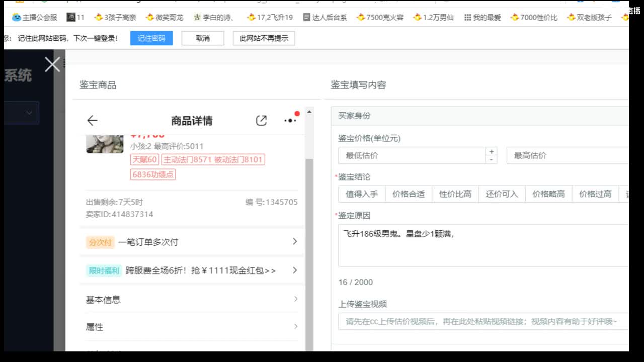Click the 卖家ID:414837314 text

coord(119,214)
